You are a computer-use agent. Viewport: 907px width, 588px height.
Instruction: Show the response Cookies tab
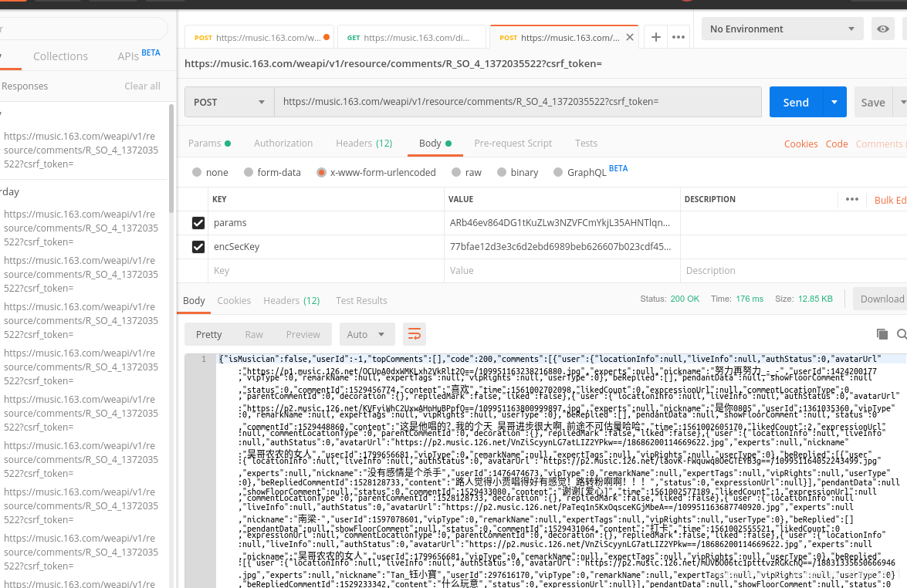point(234,301)
